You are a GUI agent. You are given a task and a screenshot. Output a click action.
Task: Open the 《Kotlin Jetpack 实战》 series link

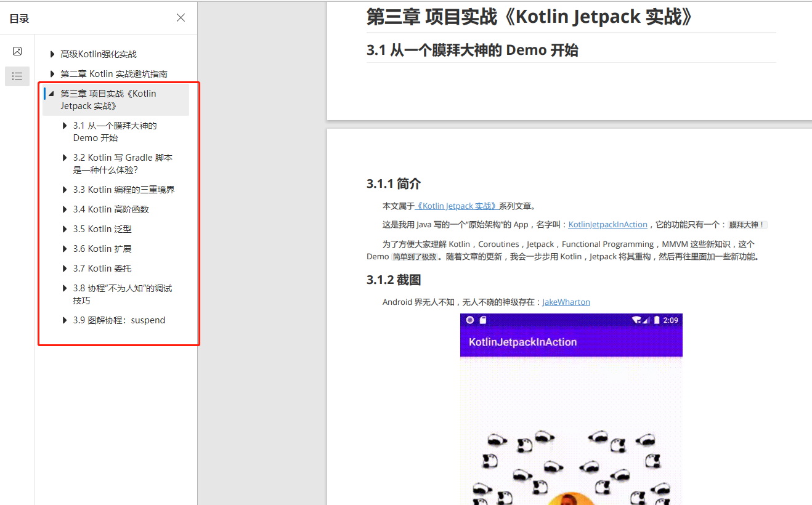[x=457, y=206]
